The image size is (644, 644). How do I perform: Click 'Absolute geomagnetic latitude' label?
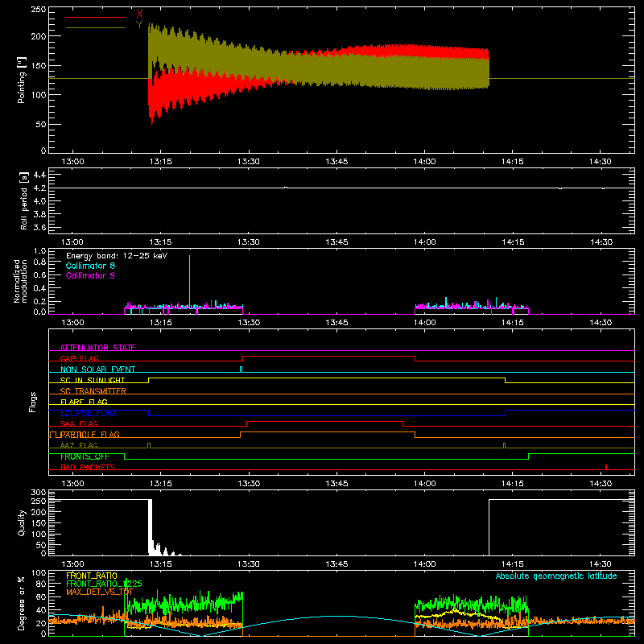click(x=556, y=576)
